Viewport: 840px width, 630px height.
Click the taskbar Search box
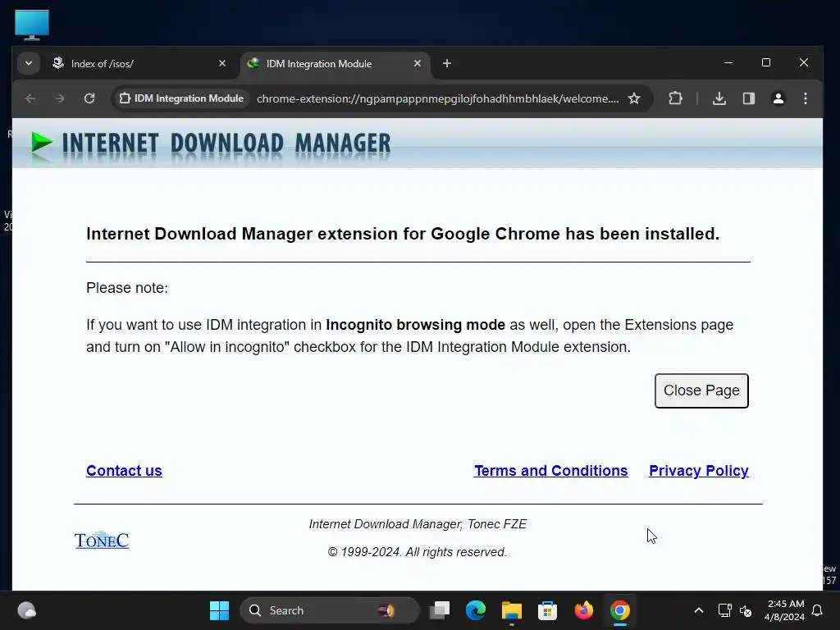pyautogui.click(x=329, y=610)
